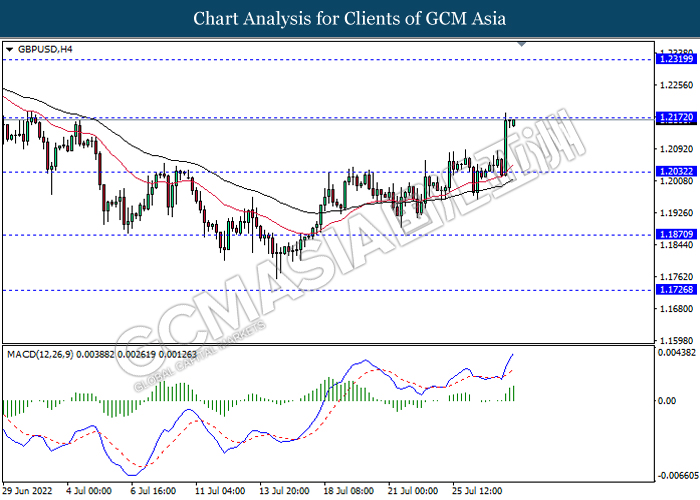Click the 1.22560 price axis value
Image resolution: width=700 pixels, height=500 pixels.
coord(676,85)
